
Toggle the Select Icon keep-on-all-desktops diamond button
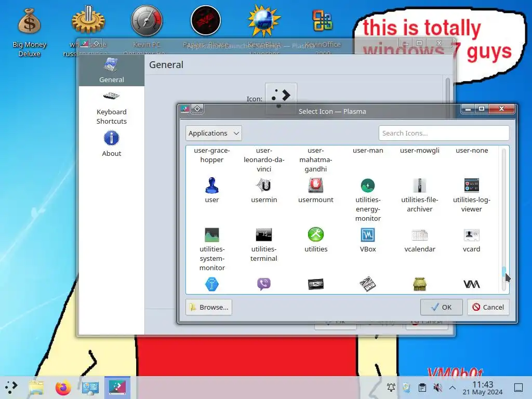(197, 109)
